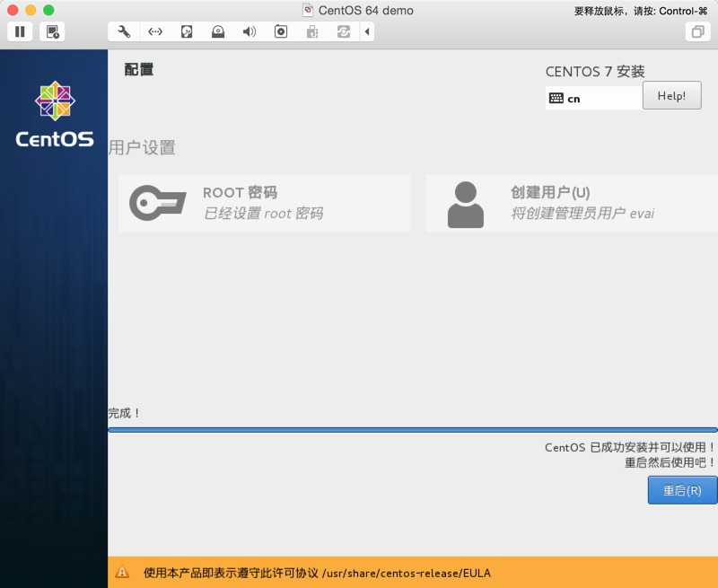Click the 用户设置 heading
This screenshot has width=718, height=588.
pyautogui.click(x=142, y=147)
